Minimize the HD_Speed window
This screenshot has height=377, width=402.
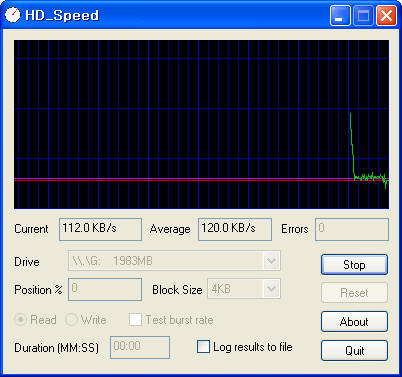tap(340, 15)
